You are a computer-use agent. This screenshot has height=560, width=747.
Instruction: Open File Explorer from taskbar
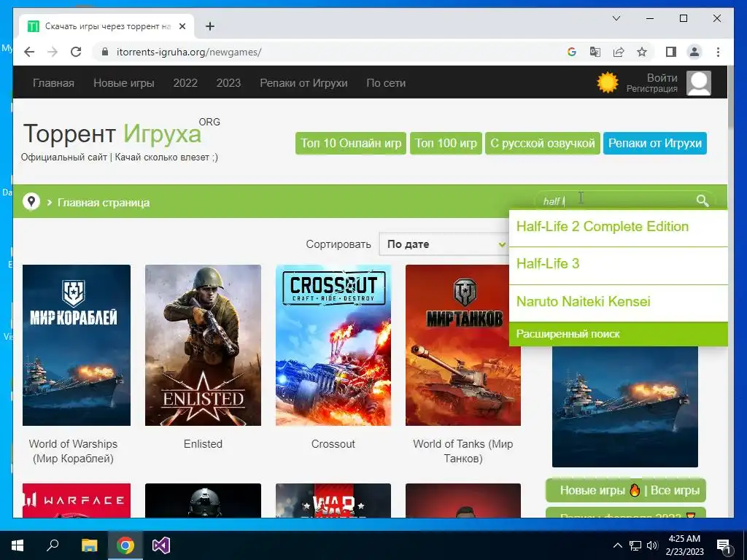pyautogui.click(x=89, y=545)
